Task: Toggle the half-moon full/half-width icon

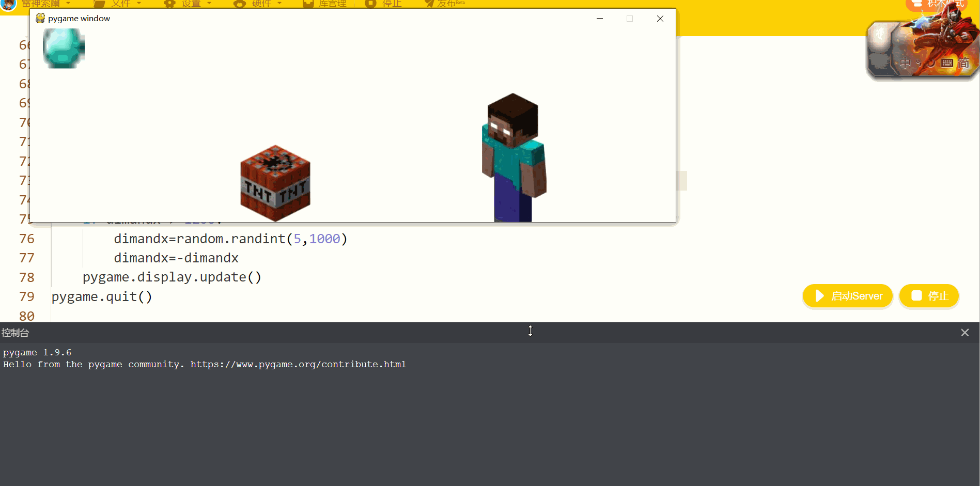Action: (x=931, y=64)
